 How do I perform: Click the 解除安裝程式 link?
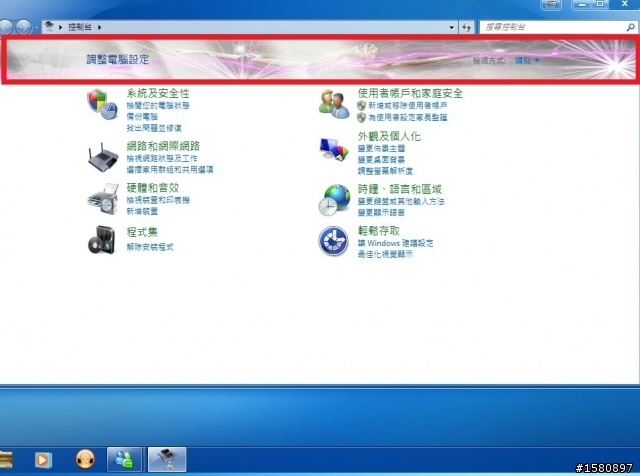[150, 247]
